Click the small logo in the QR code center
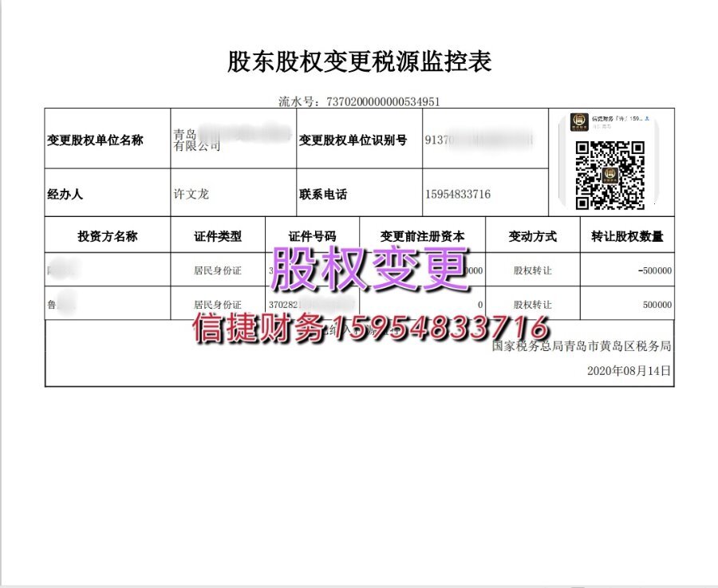Screen dimensions: 718x588 coord(610,175)
